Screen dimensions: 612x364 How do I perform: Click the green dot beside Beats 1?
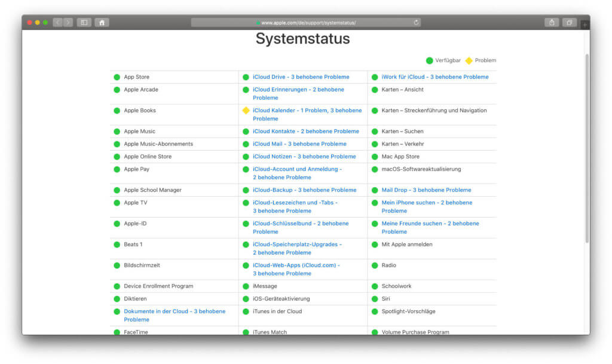click(117, 244)
